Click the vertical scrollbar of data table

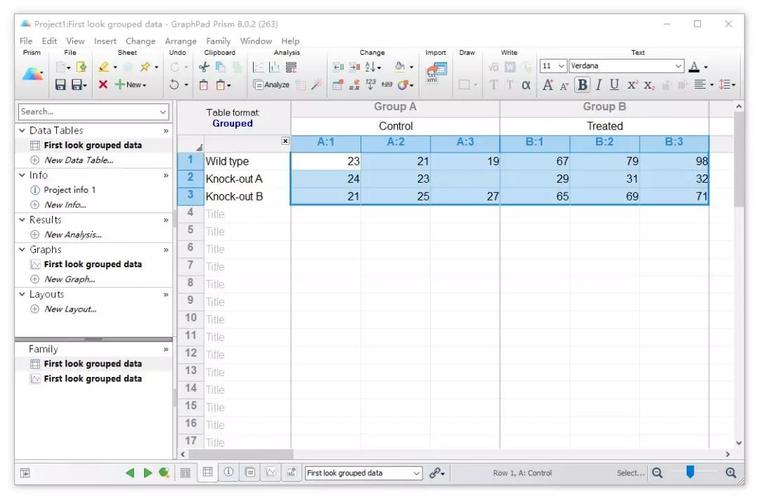(x=739, y=159)
